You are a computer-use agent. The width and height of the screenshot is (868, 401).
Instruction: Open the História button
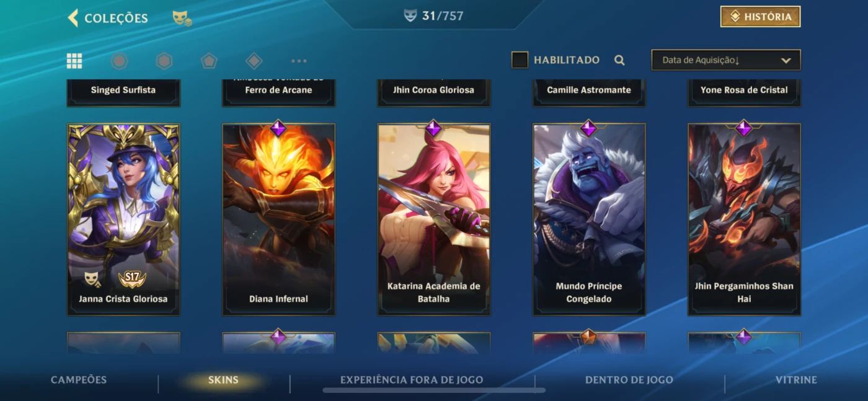[760, 17]
